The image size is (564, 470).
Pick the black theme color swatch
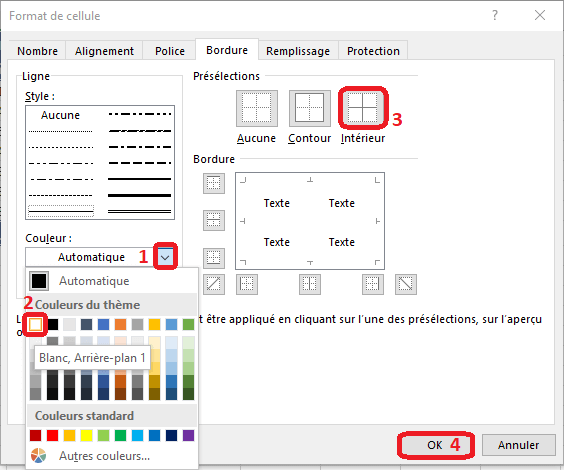[x=53, y=324]
